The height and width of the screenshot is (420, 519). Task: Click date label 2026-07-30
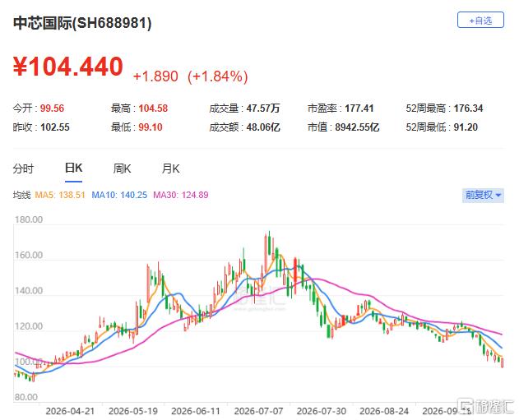321,411
